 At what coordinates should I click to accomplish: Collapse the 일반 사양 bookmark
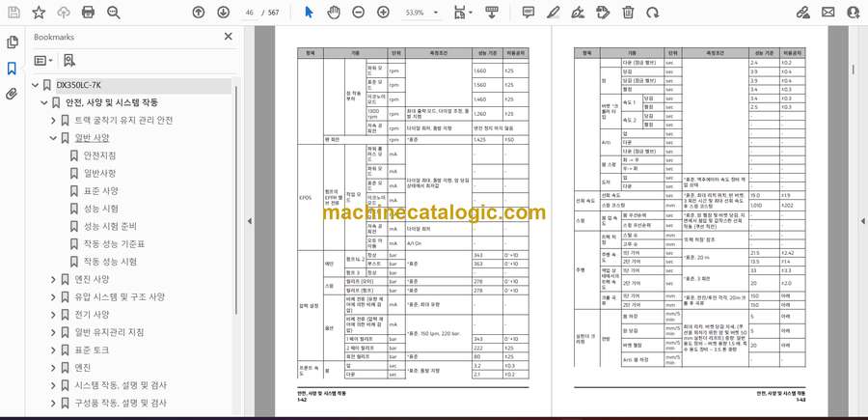[53, 138]
